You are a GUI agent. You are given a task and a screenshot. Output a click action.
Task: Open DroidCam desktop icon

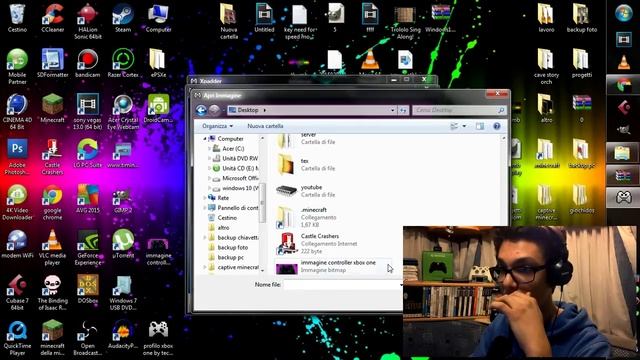coord(158,109)
